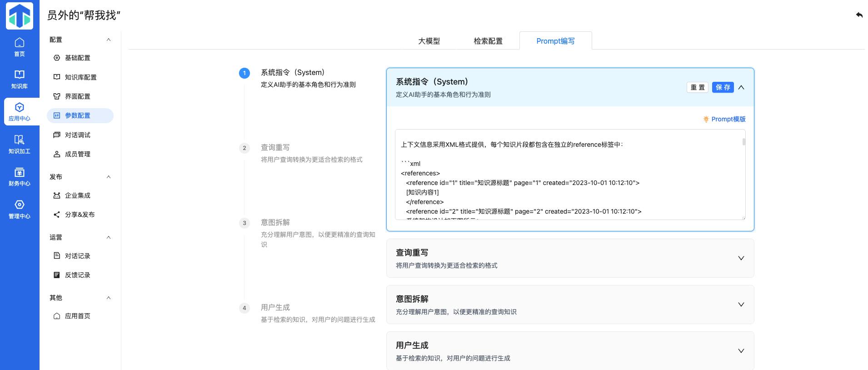
Task: Click the back arrow icon at top right
Action: click(859, 15)
